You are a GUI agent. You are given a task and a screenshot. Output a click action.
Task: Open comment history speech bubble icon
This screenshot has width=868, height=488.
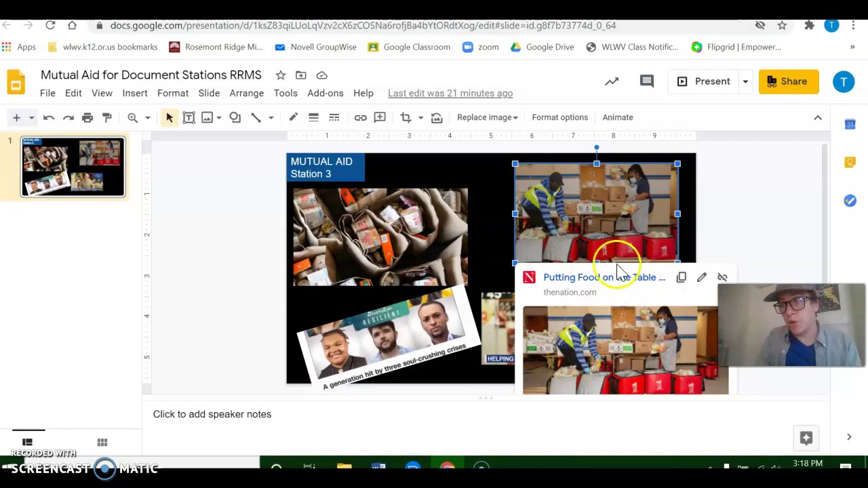(647, 81)
